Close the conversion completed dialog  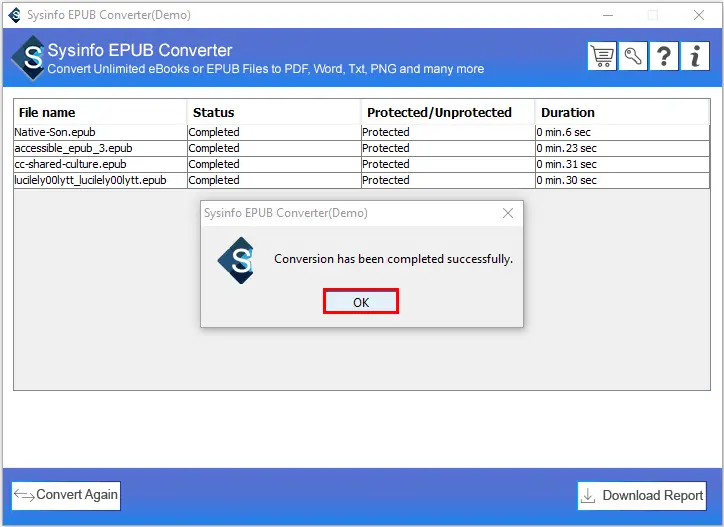coord(508,213)
